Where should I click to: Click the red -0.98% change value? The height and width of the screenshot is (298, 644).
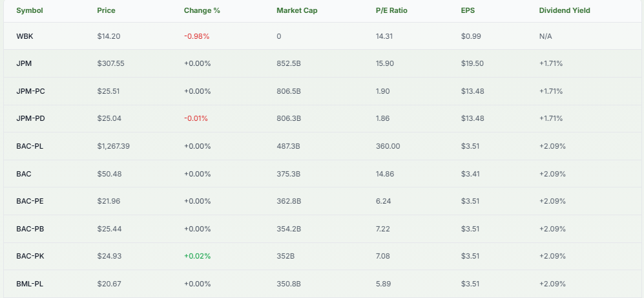pos(196,36)
